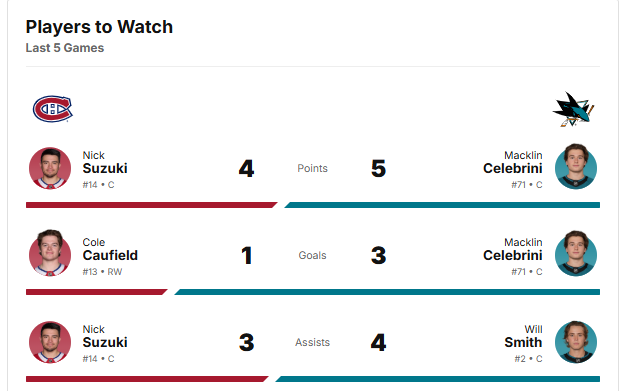Open Cole Caufield's player name link
The image size is (619, 391).
coord(110,250)
